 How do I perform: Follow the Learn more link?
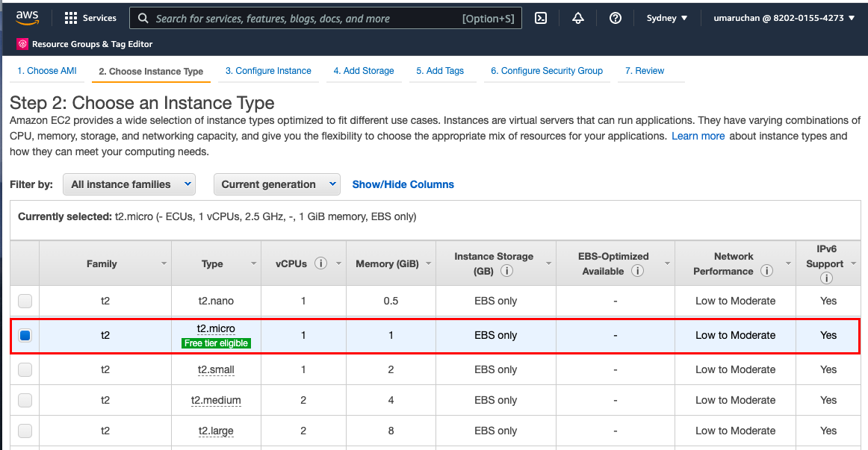[698, 136]
